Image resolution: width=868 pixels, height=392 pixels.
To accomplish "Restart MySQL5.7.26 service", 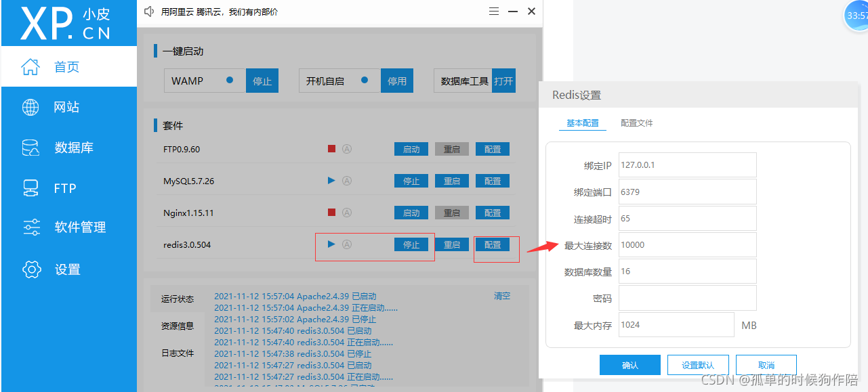I will (452, 181).
